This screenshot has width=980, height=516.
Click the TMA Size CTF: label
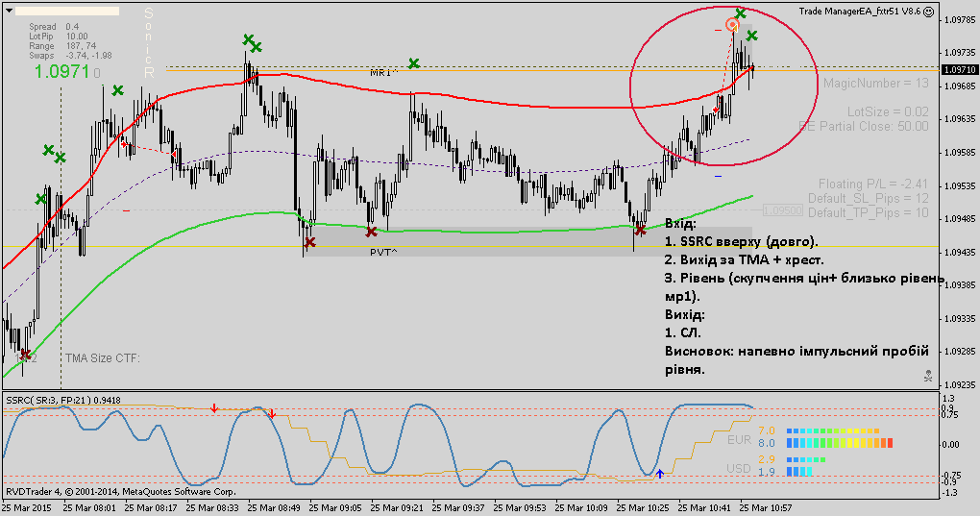click(x=103, y=358)
